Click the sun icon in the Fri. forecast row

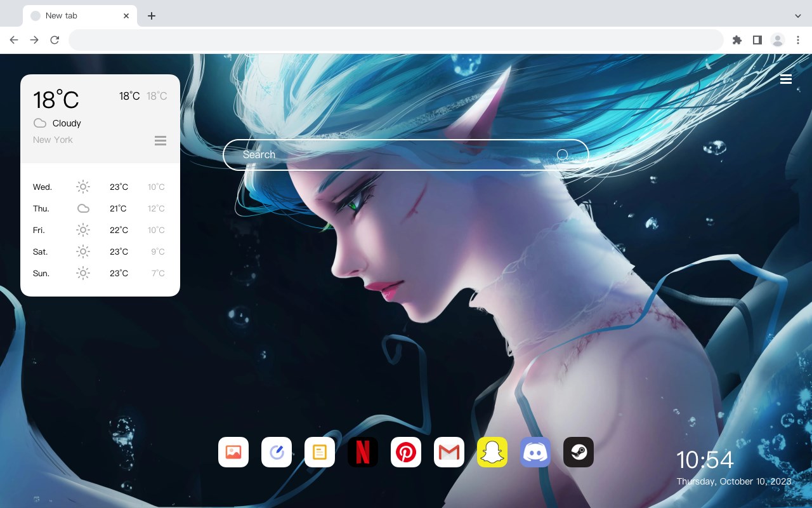pyautogui.click(x=83, y=230)
